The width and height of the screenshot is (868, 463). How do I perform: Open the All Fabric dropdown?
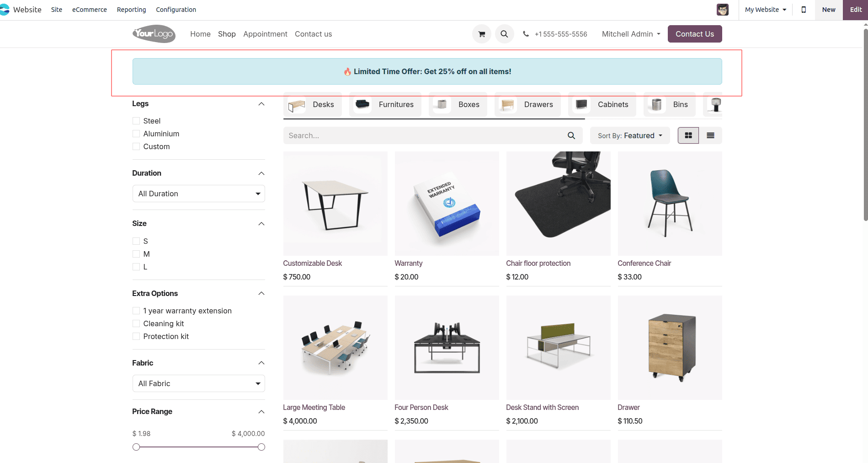[x=199, y=383]
